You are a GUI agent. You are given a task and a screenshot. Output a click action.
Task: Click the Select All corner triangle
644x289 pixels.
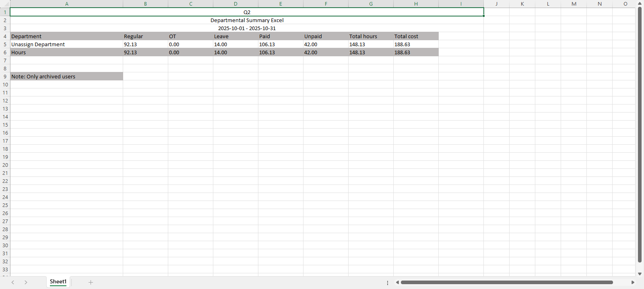5,4
